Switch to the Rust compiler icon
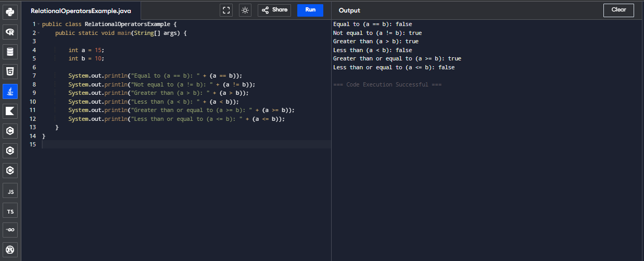 [10, 250]
